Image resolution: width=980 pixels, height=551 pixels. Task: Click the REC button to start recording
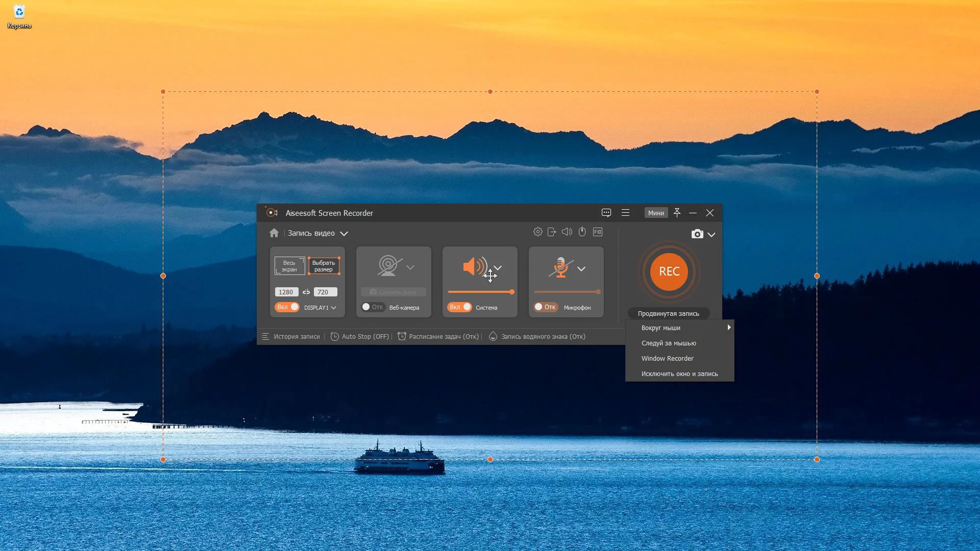(669, 272)
